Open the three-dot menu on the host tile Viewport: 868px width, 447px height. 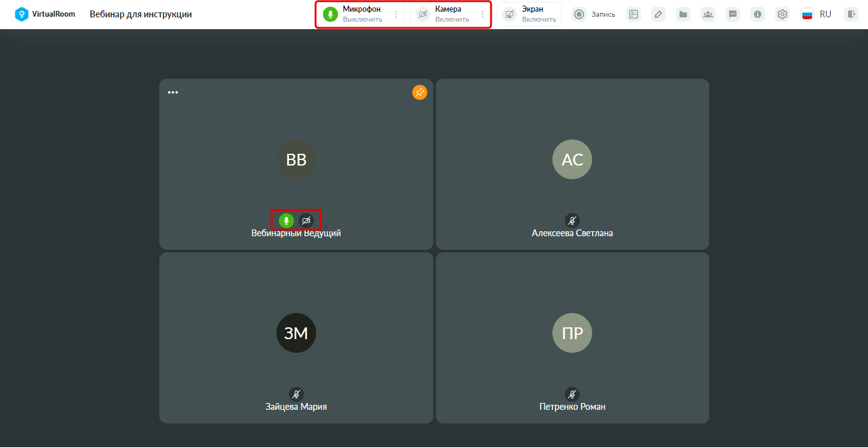click(x=173, y=92)
